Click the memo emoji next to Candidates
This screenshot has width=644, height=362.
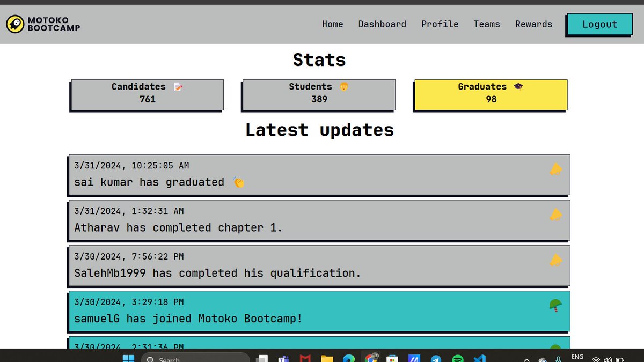point(178,87)
